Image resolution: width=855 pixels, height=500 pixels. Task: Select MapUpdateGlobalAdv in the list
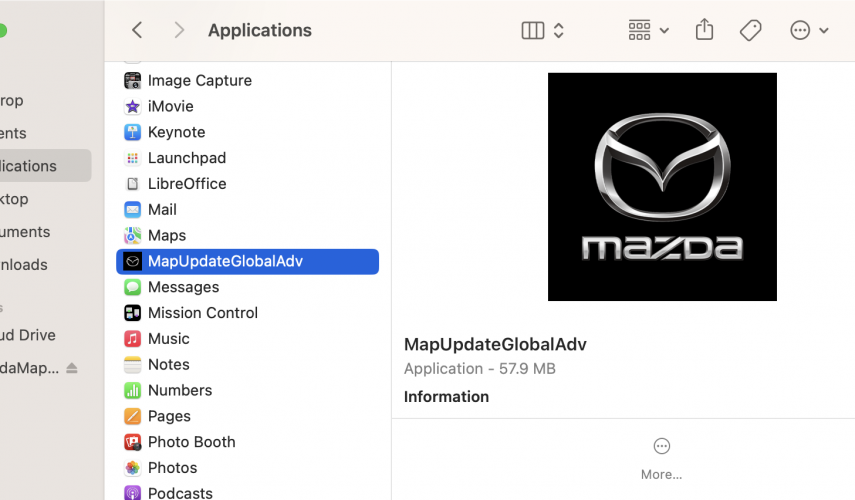pos(225,261)
